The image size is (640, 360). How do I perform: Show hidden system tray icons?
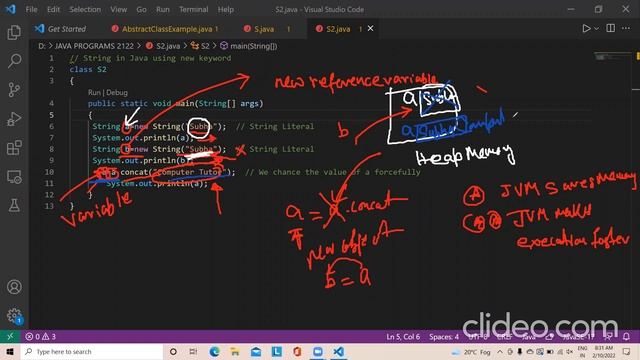[500, 351]
